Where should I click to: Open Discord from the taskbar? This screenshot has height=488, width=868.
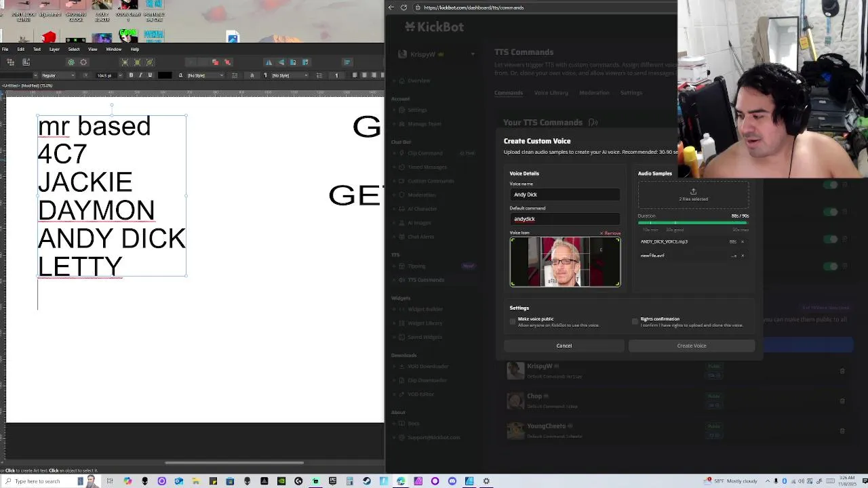coord(452,481)
